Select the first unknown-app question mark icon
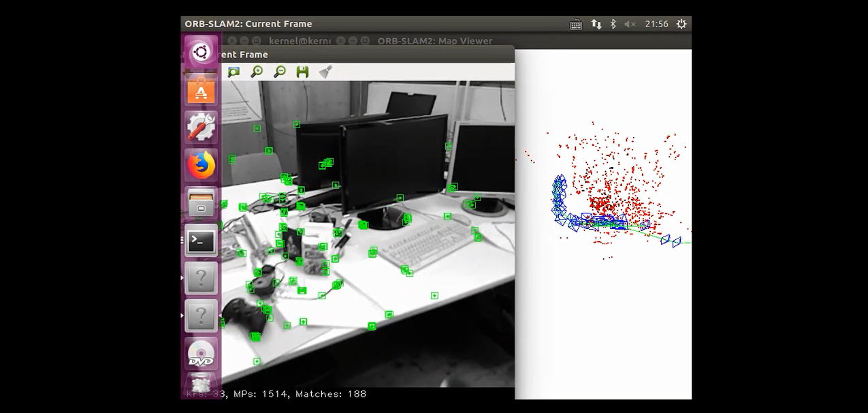This screenshot has width=868, height=413. 201,278
